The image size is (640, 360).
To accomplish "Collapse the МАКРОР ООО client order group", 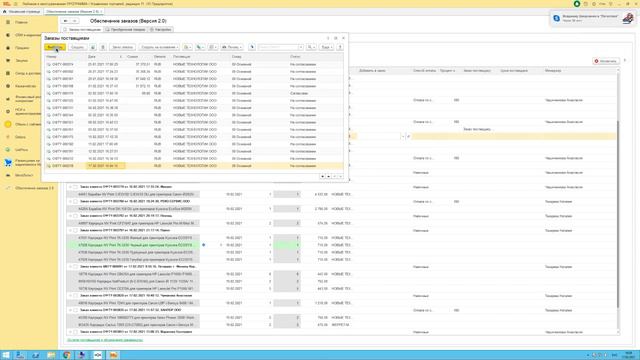I will [70, 310].
